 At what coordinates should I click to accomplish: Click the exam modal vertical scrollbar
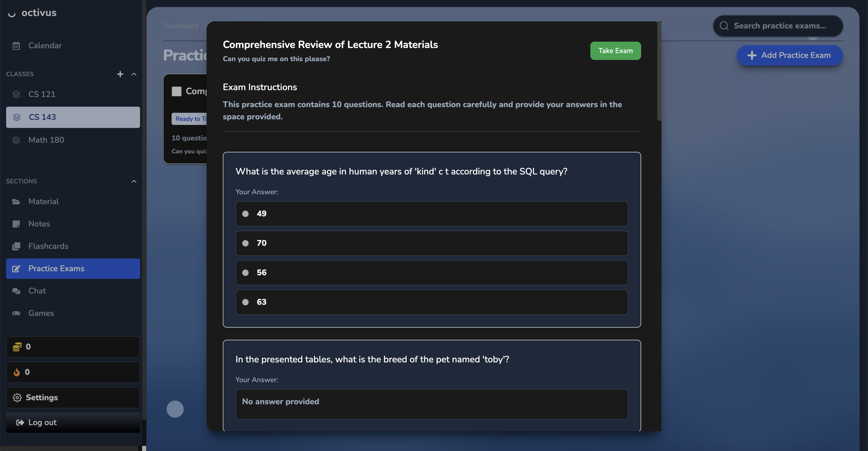pyautogui.click(x=659, y=71)
